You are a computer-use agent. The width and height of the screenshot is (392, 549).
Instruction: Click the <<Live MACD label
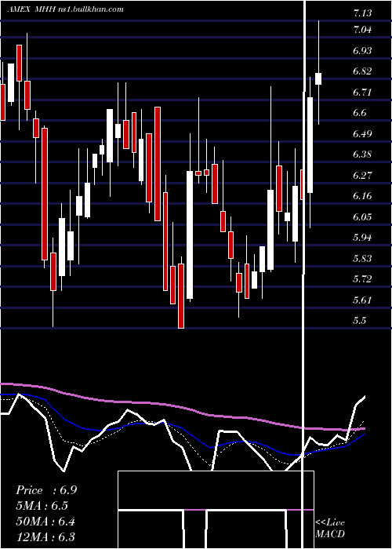click(330, 528)
